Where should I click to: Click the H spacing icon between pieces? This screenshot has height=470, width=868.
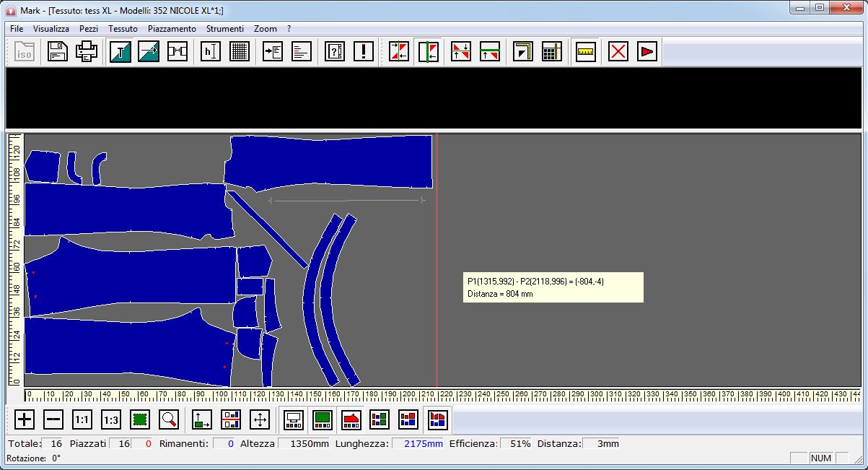click(x=177, y=52)
